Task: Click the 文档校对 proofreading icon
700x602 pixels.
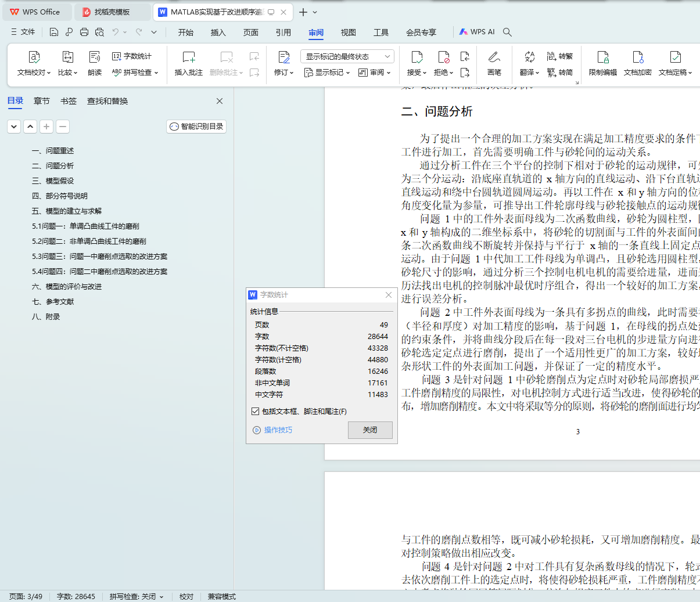Action: (x=34, y=57)
